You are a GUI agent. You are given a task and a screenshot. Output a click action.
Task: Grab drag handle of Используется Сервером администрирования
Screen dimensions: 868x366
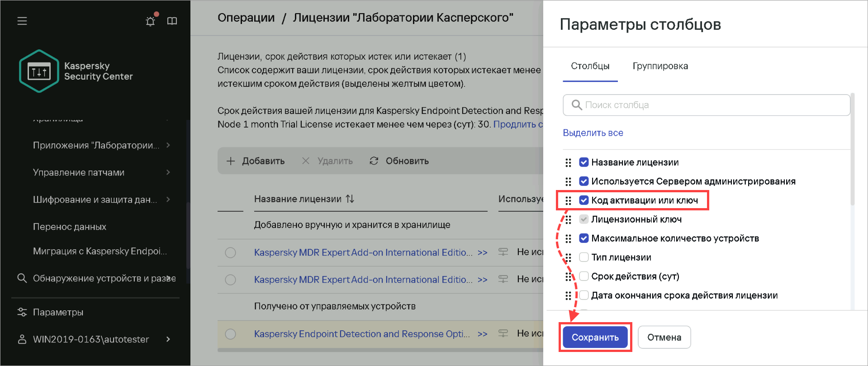[569, 181]
